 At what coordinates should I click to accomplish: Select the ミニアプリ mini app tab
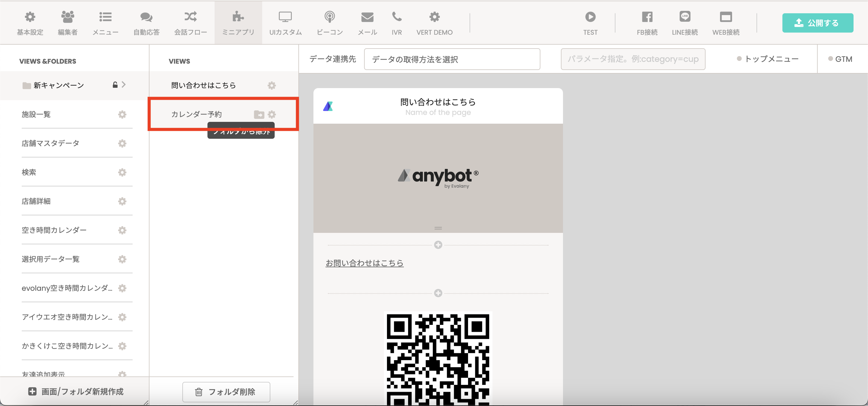click(x=238, y=23)
